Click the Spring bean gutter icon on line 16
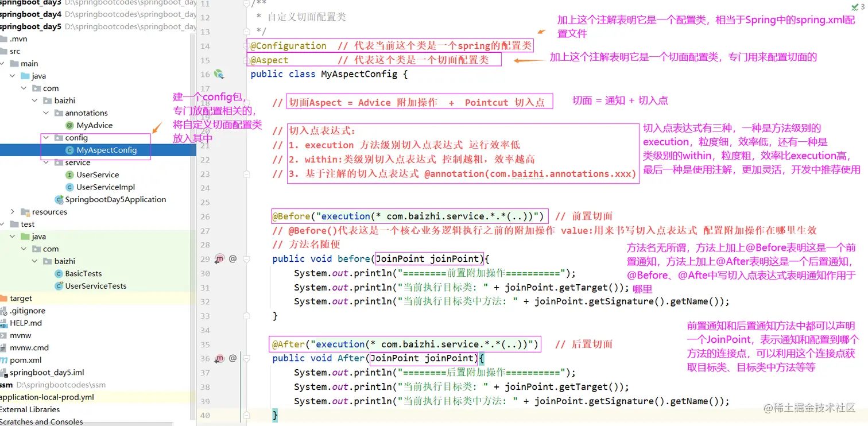 coord(219,74)
